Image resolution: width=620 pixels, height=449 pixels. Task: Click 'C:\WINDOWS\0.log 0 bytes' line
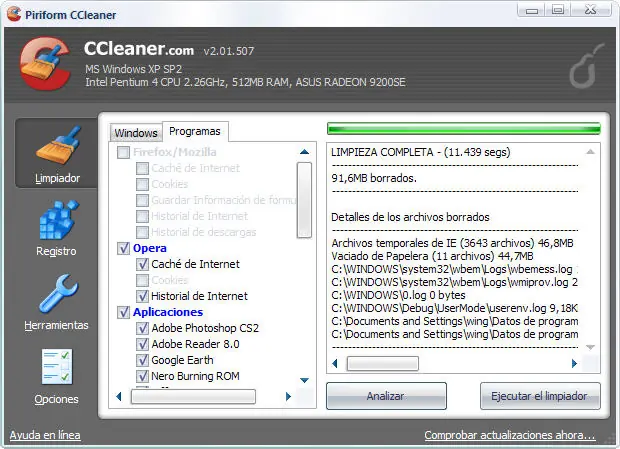398,295
